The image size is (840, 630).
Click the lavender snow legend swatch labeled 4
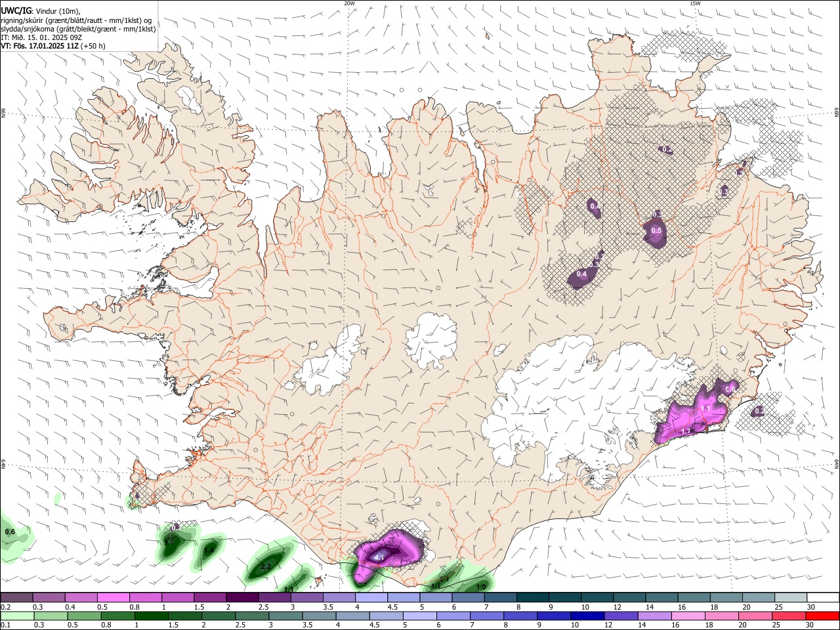[371, 597]
